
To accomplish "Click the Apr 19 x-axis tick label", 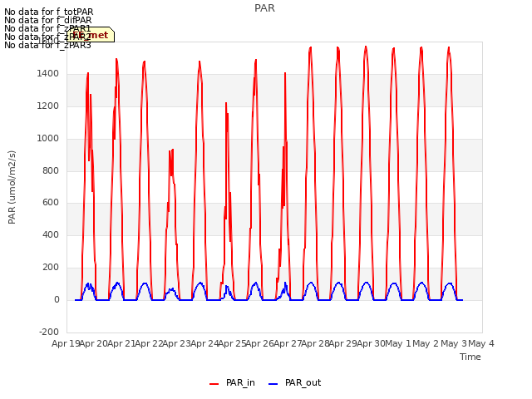I will point(66,343).
